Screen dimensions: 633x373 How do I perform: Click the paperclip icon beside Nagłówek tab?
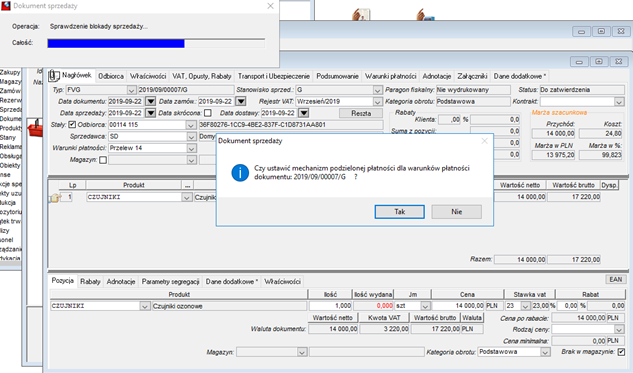click(x=54, y=75)
